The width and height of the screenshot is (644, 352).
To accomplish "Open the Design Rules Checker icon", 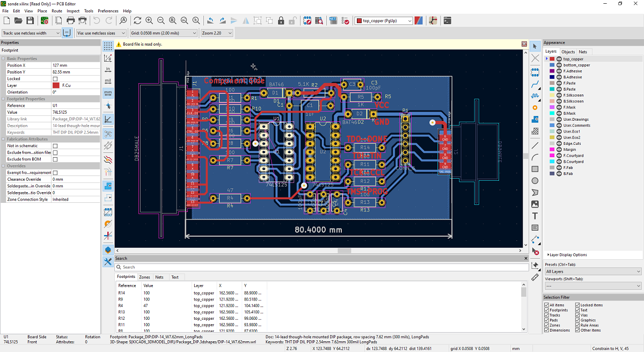I will pyautogui.click(x=345, y=20).
